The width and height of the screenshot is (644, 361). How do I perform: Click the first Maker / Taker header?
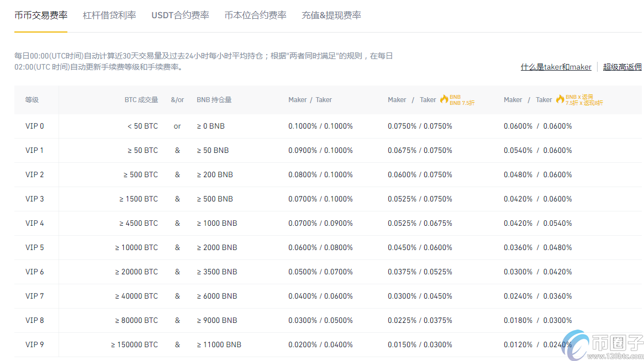pos(310,99)
